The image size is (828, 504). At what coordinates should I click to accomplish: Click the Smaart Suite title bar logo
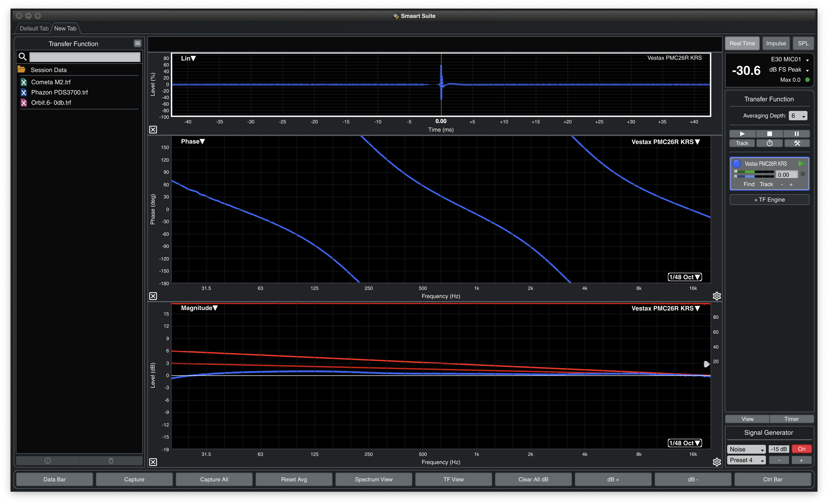click(x=396, y=16)
